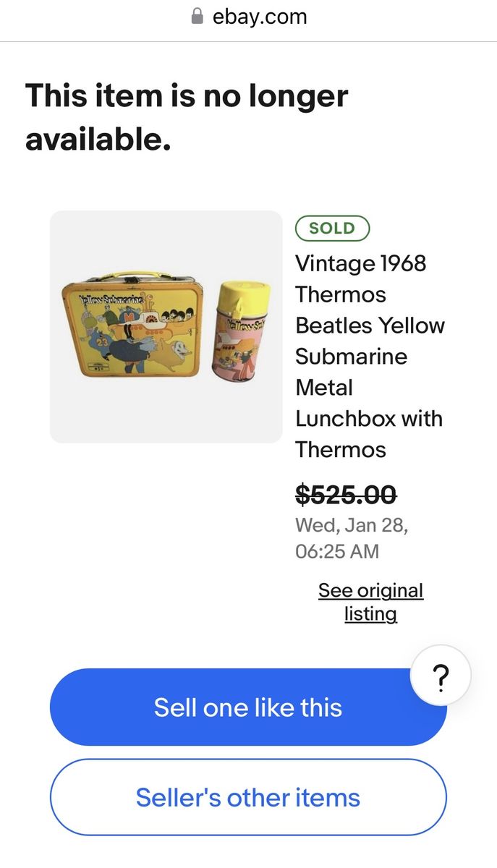Click the 'This item is no longer available' heading
The width and height of the screenshot is (497, 868).
[187, 116]
